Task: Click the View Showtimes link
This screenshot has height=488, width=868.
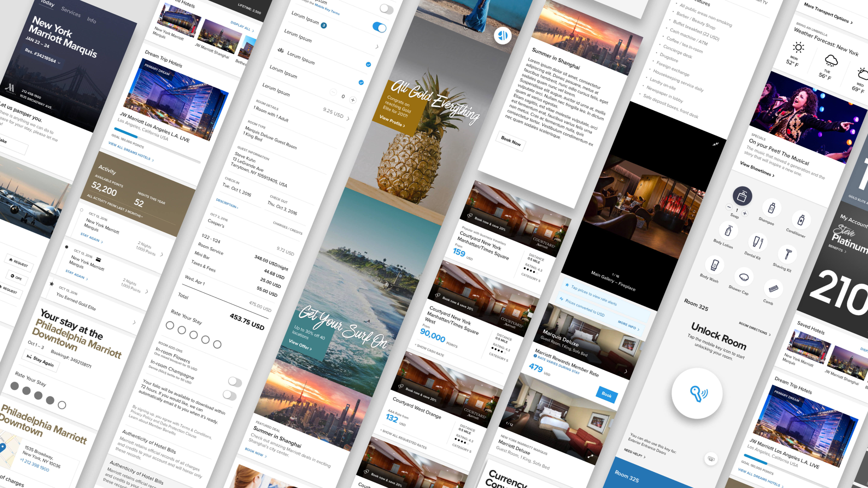Action: [757, 169]
